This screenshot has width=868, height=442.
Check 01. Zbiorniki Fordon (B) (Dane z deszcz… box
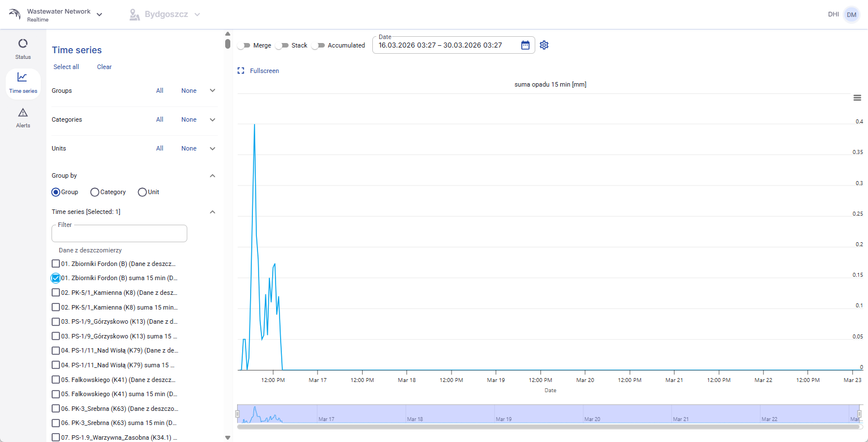pyautogui.click(x=55, y=263)
